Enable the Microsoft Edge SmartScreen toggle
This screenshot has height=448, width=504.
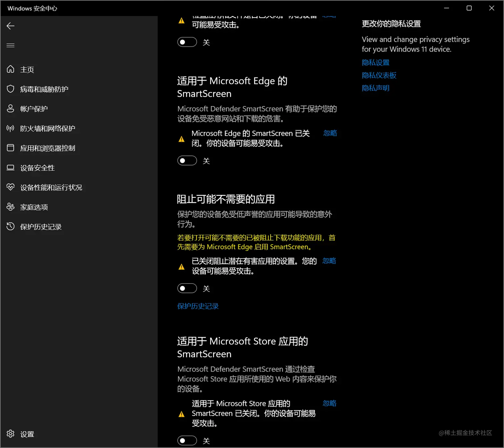(187, 161)
